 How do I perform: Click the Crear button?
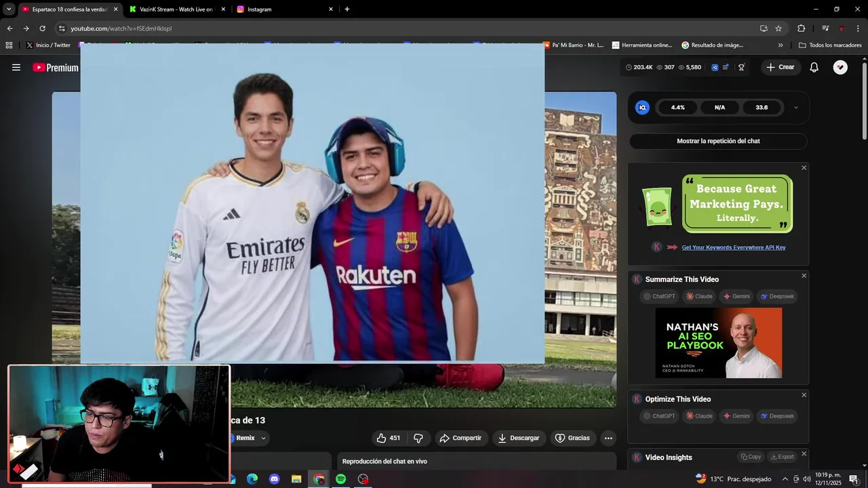point(780,67)
